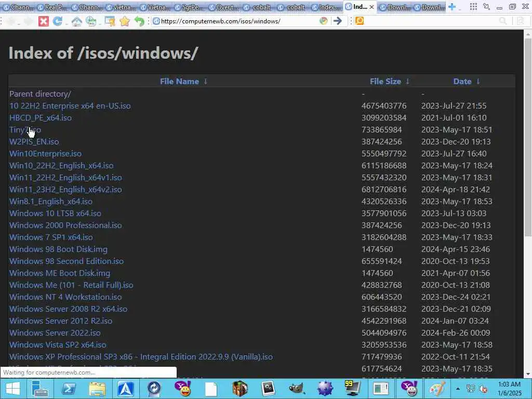532x399 pixels.
Task: Switch to the Real P... tab
Action: [52, 7]
